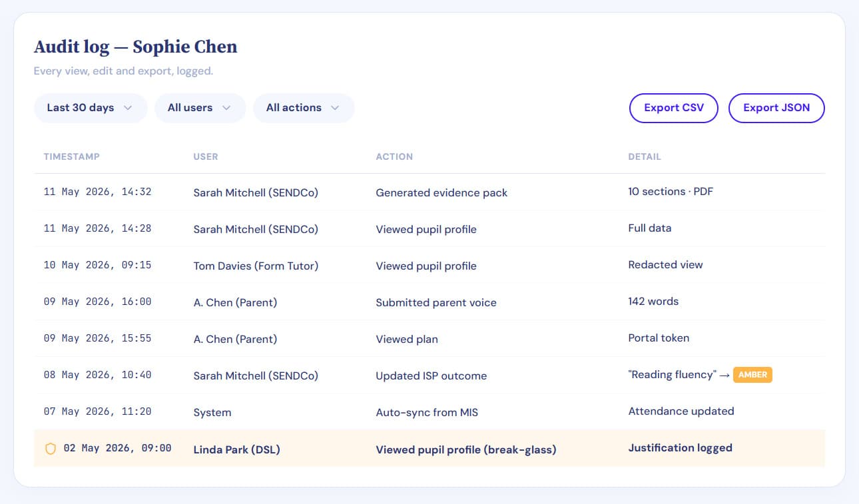Click the ACTION column header
Viewport: 859px width, 504px height.
coord(394,156)
